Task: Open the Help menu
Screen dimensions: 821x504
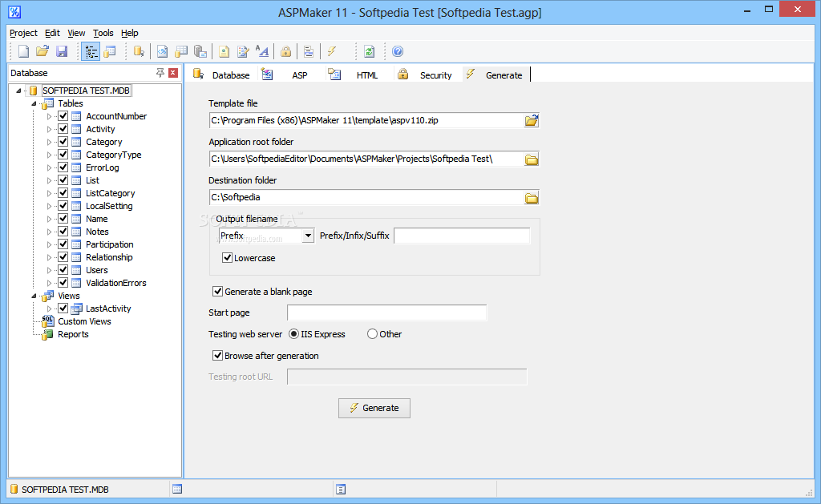Action: tap(130, 33)
